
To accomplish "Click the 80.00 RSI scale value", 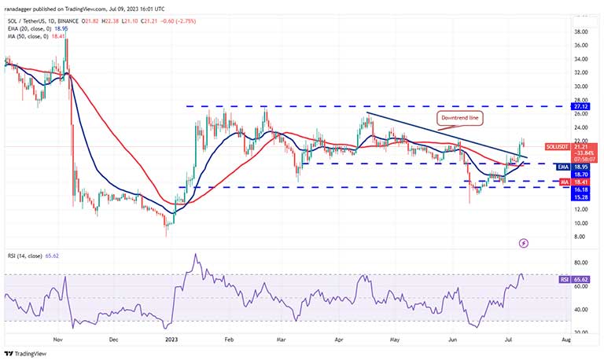I will pos(580,263).
